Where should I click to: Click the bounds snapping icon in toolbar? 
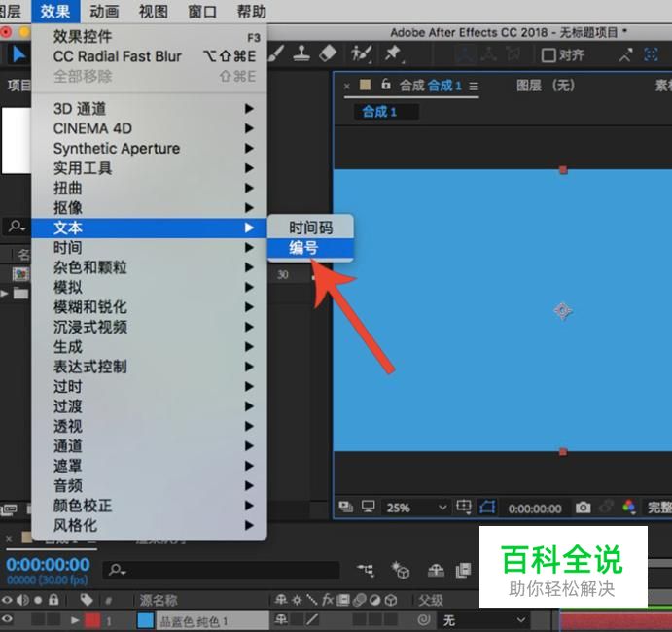pos(651,54)
